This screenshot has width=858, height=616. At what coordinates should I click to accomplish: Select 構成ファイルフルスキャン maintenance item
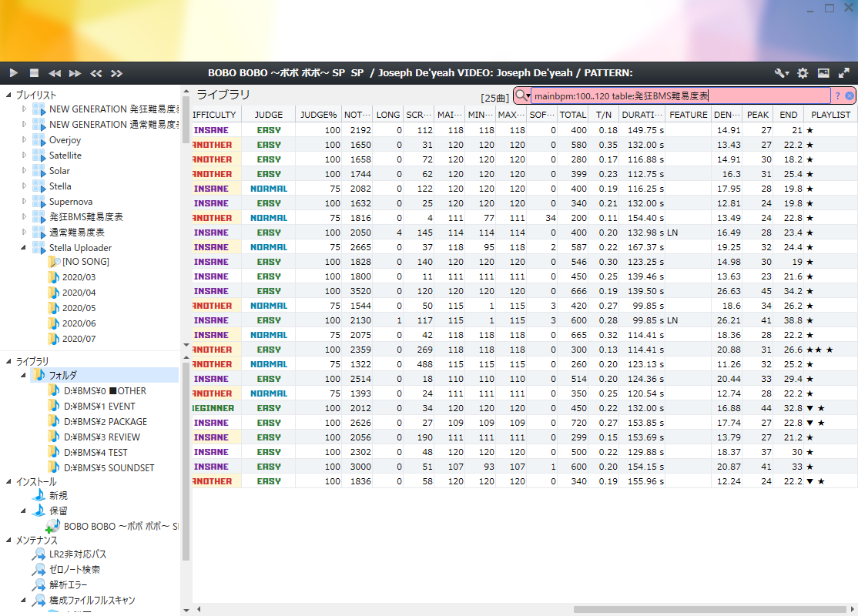tap(92, 600)
